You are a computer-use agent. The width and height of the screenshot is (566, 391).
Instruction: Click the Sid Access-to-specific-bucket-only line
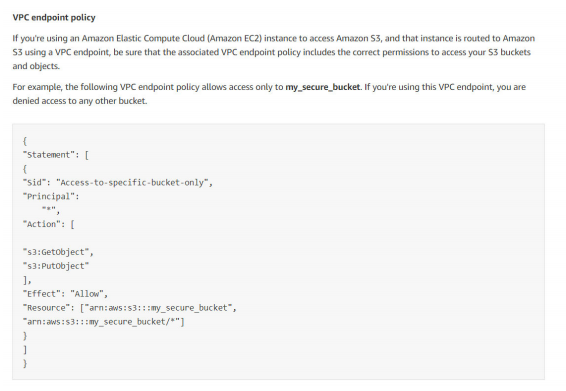[x=118, y=183]
